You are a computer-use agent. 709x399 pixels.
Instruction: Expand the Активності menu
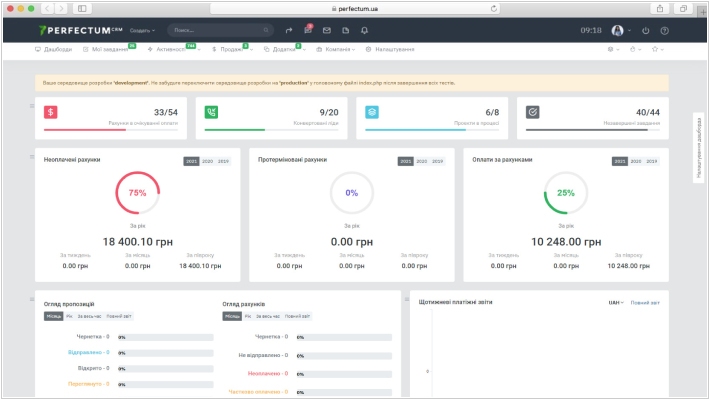click(174, 49)
